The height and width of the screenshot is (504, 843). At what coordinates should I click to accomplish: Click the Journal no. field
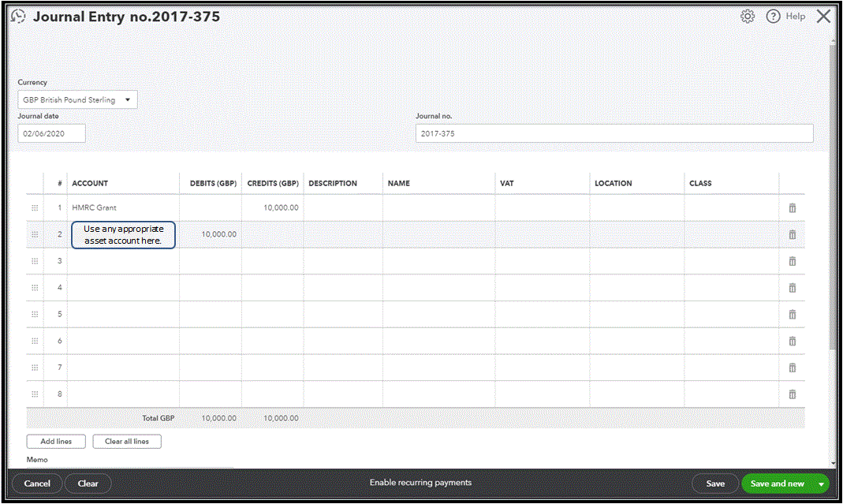pos(614,133)
